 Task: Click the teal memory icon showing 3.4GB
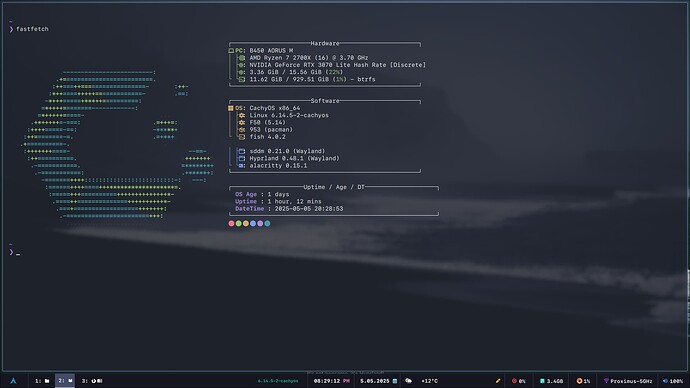coord(542,381)
